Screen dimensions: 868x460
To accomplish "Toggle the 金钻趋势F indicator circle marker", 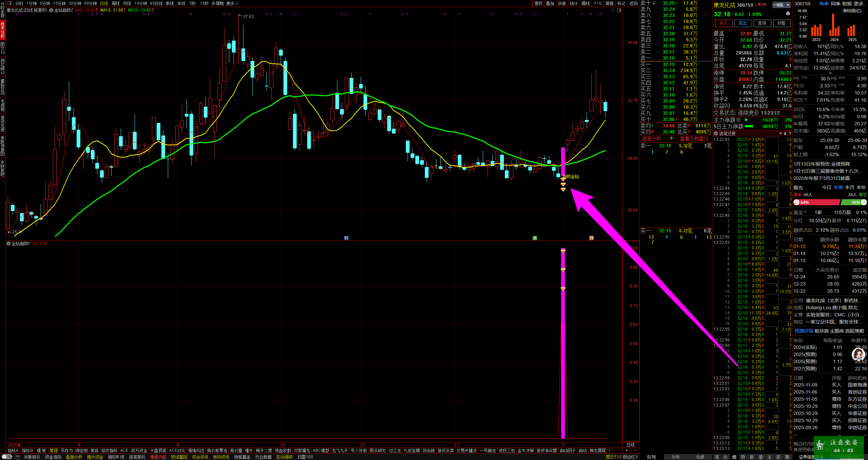I will click(x=8, y=244).
